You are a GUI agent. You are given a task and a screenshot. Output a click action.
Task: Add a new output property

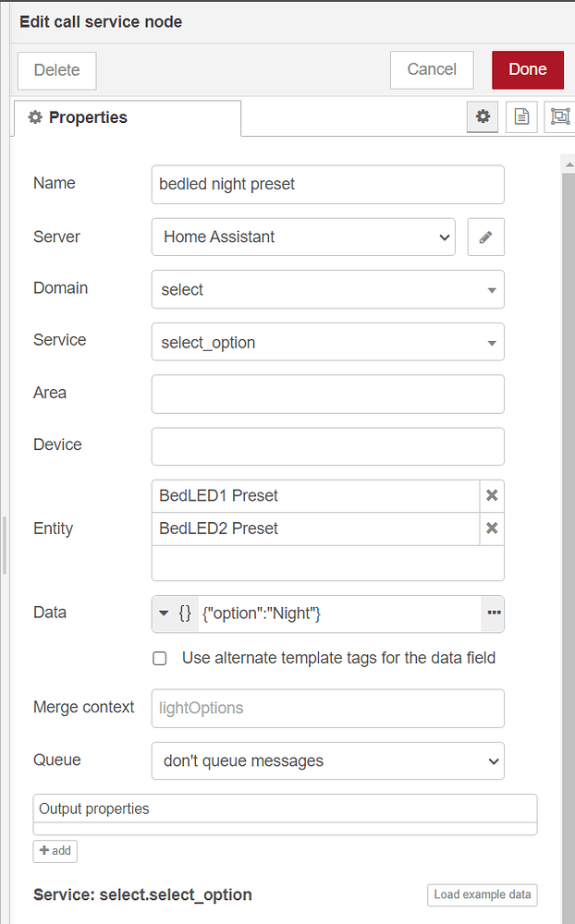pos(55,851)
